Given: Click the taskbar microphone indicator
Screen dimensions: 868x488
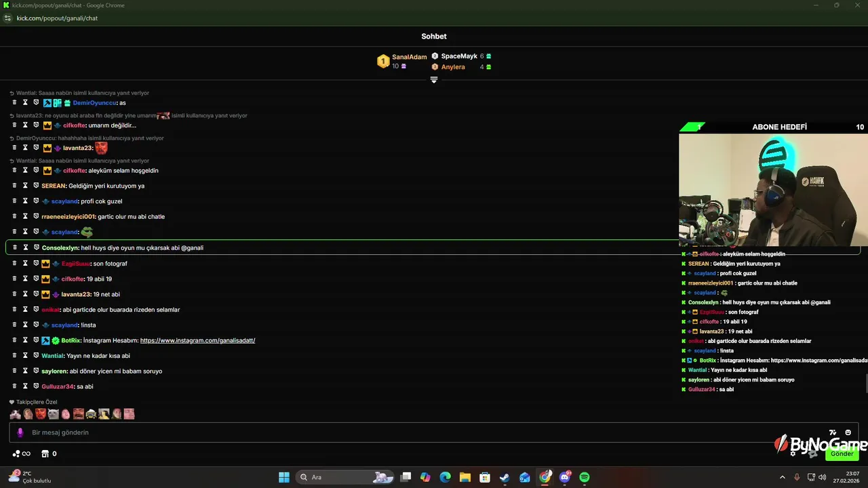Looking at the screenshot, I should 797,477.
